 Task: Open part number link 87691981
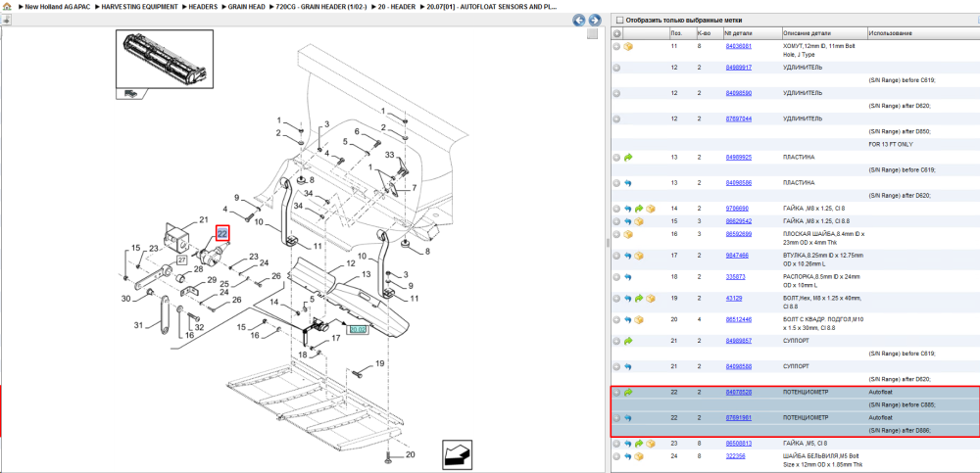pyautogui.click(x=738, y=418)
